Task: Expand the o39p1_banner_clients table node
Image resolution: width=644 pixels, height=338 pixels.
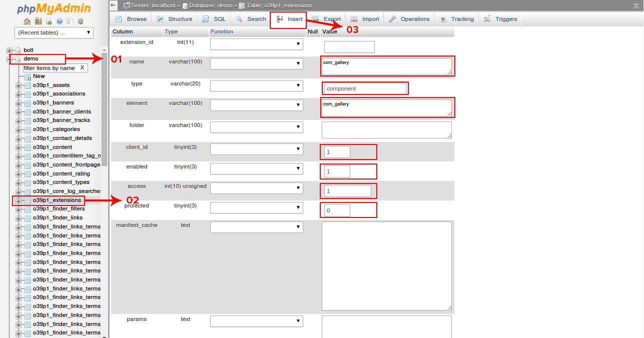Action: pos(19,112)
